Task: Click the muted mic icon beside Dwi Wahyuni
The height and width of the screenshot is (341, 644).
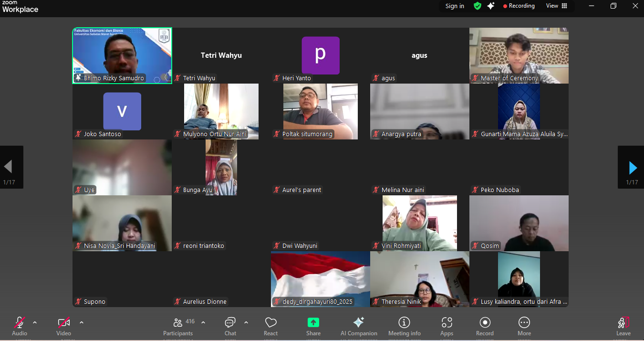Action: pyautogui.click(x=277, y=246)
